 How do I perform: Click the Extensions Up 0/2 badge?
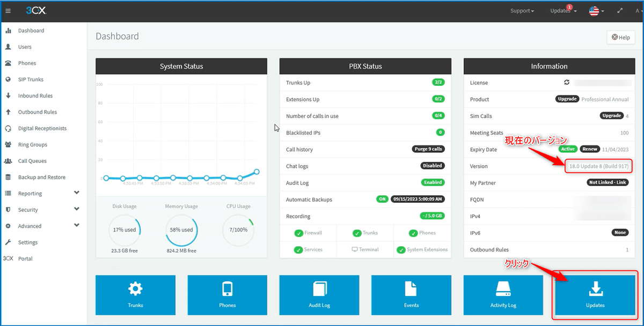pyautogui.click(x=438, y=99)
